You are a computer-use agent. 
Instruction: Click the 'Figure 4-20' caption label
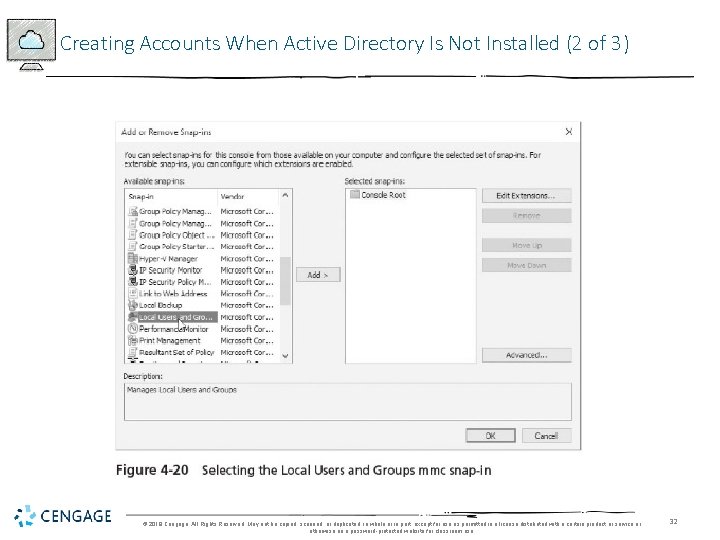[152, 470]
